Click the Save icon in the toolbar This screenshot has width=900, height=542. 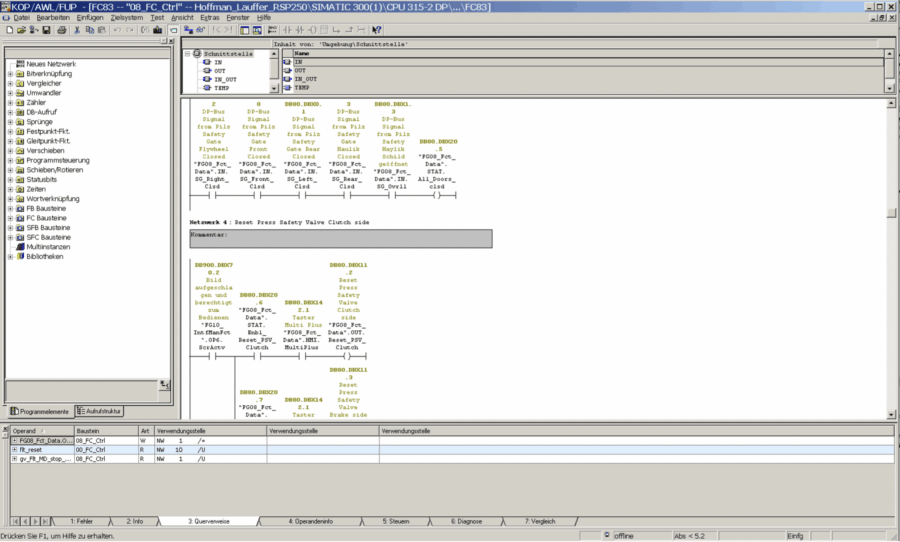pos(47,30)
